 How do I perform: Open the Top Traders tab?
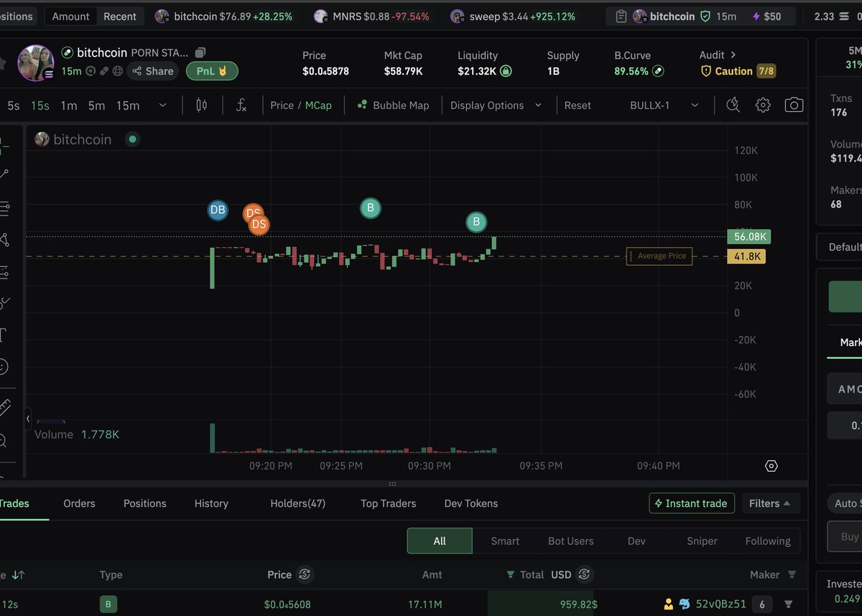click(388, 503)
